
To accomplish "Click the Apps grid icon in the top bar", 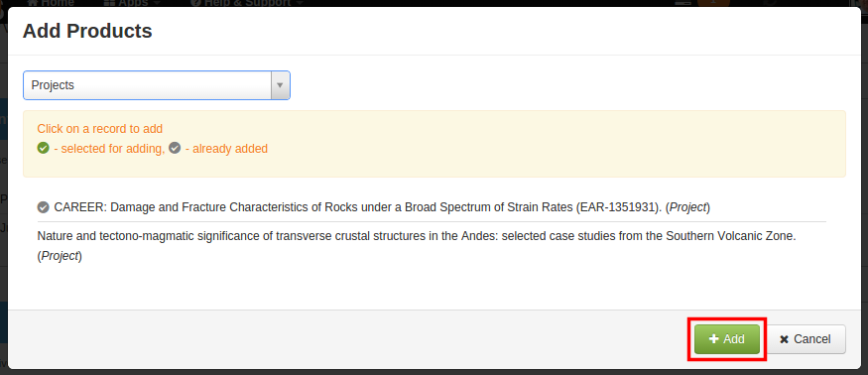I will click(x=109, y=3).
